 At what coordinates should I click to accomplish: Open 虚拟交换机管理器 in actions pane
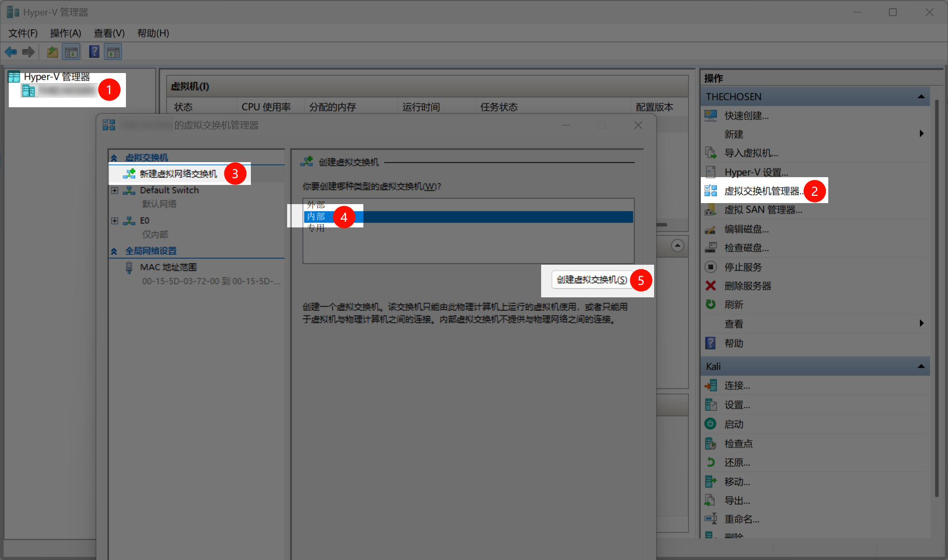tap(762, 191)
